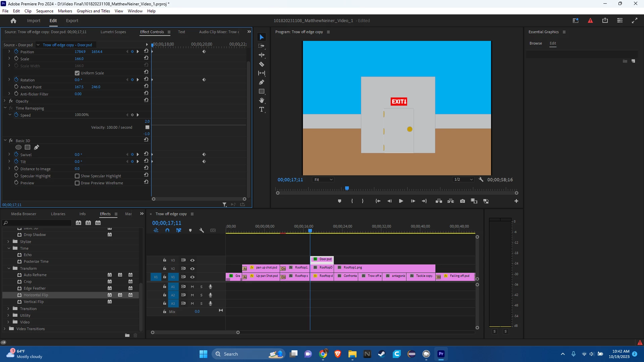Click the Browse tab in Essential Graphics
Image resolution: width=644 pixels, height=362 pixels.
(535, 43)
